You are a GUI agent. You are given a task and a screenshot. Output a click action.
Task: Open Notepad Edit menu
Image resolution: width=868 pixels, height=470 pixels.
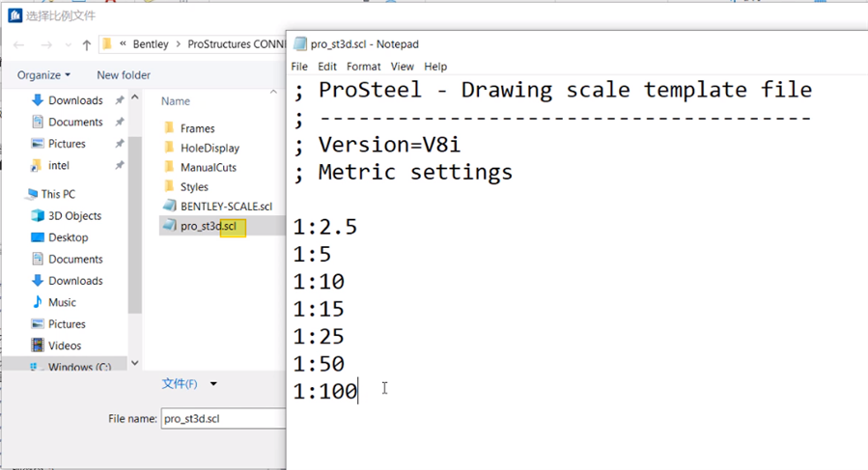[x=326, y=67]
